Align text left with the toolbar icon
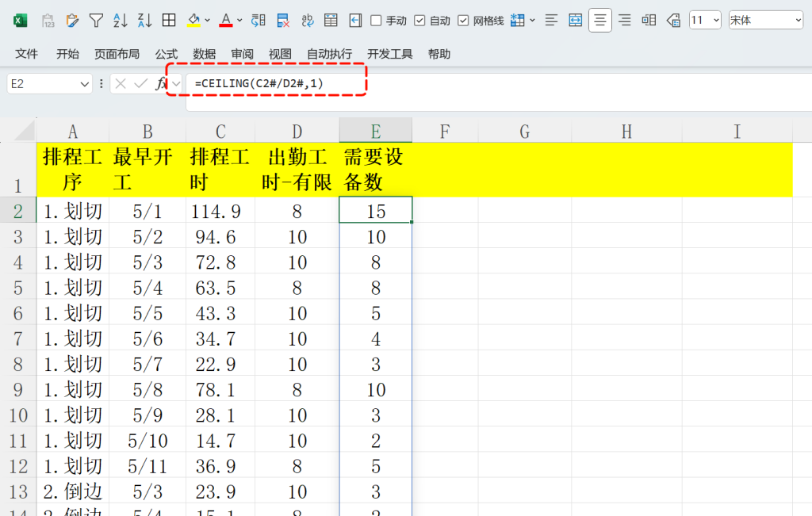The width and height of the screenshot is (812, 516). [x=551, y=21]
